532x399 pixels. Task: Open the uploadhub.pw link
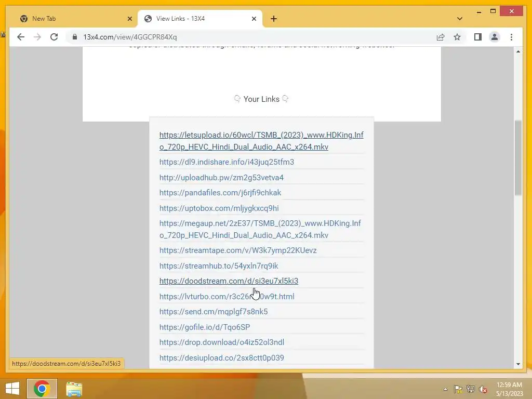pyautogui.click(x=221, y=178)
